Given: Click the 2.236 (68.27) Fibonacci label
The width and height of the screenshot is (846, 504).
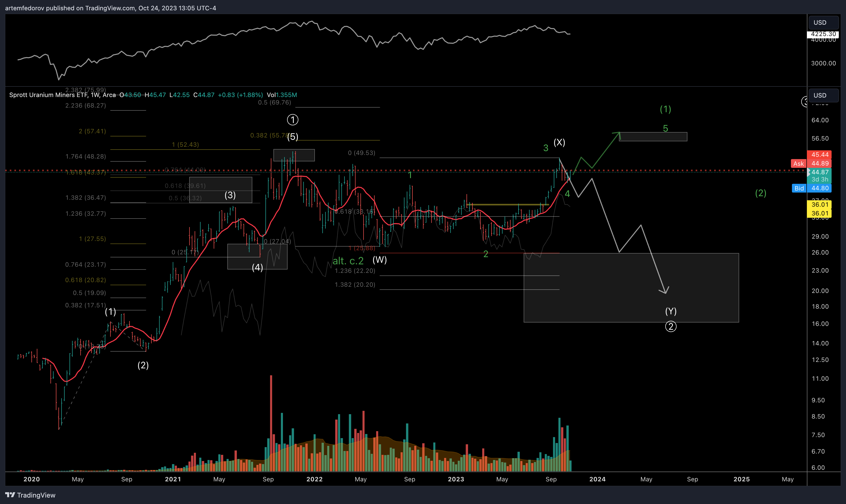Looking at the screenshot, I should 85,106.
